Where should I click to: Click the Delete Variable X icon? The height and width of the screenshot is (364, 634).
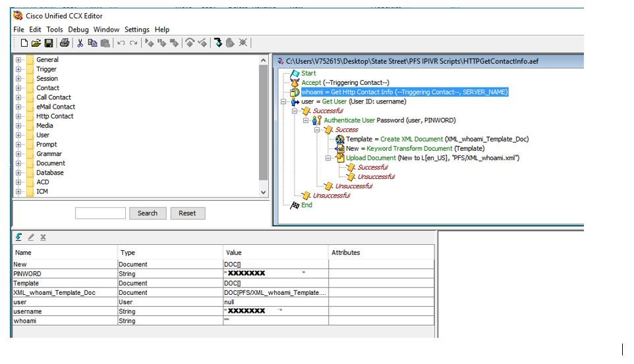coord(43,237)
